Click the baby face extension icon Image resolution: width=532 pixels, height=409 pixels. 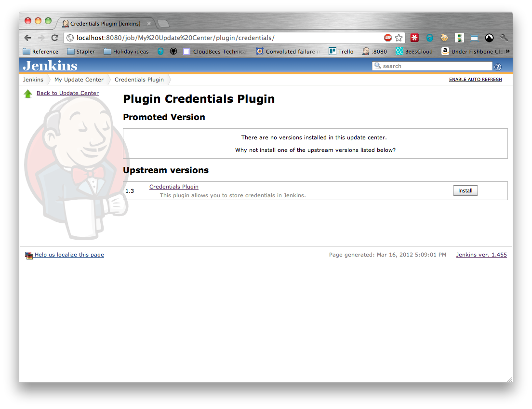point(444,38)
